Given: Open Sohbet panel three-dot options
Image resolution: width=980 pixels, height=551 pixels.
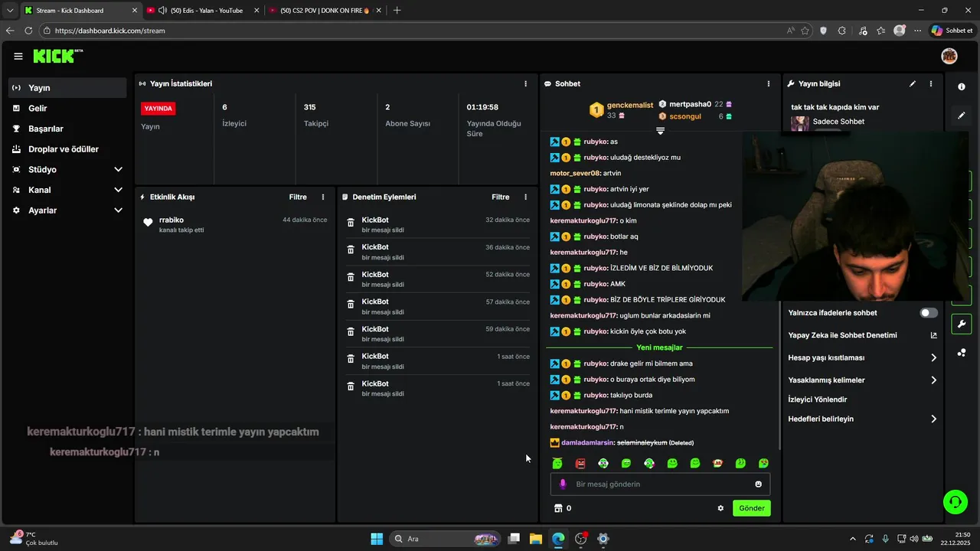Looking at the screenshot, I should (x=769, y=83).
